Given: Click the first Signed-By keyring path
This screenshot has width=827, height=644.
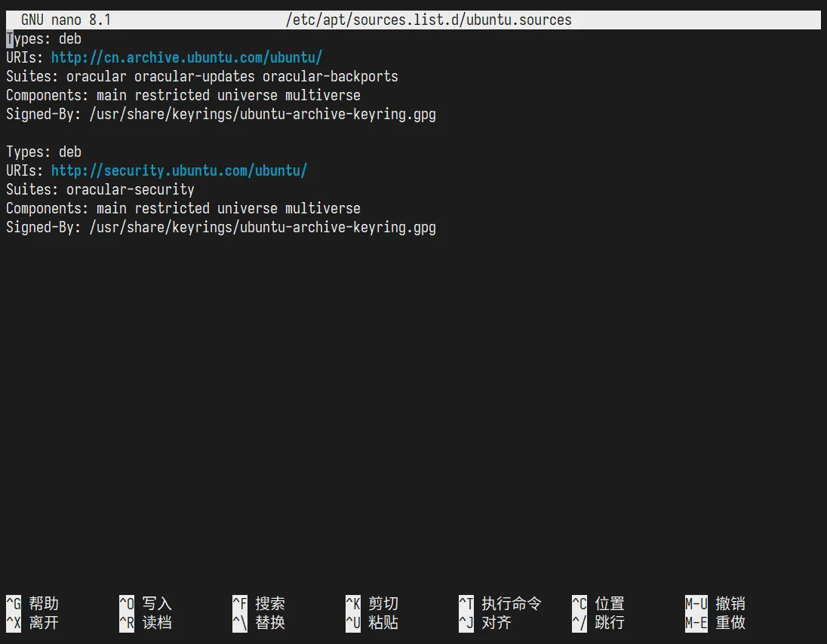Looking at the screenshot, I should (x=263, y=115).
